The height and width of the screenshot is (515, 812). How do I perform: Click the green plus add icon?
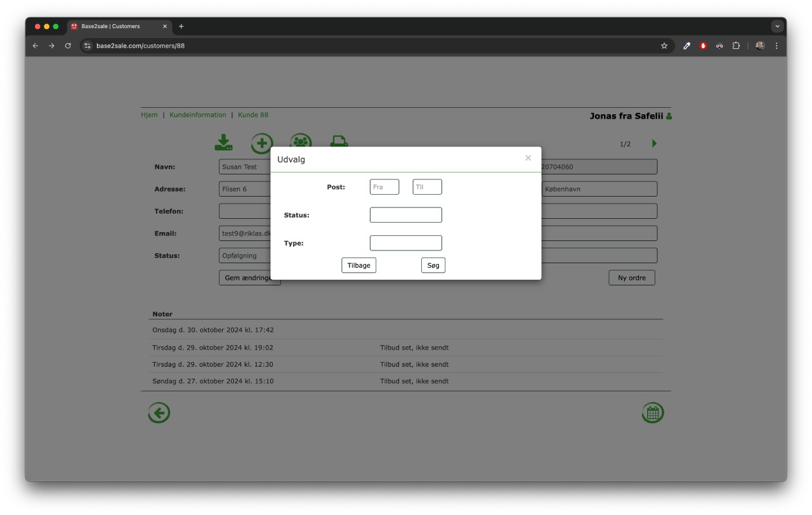(x=261, y=143)
